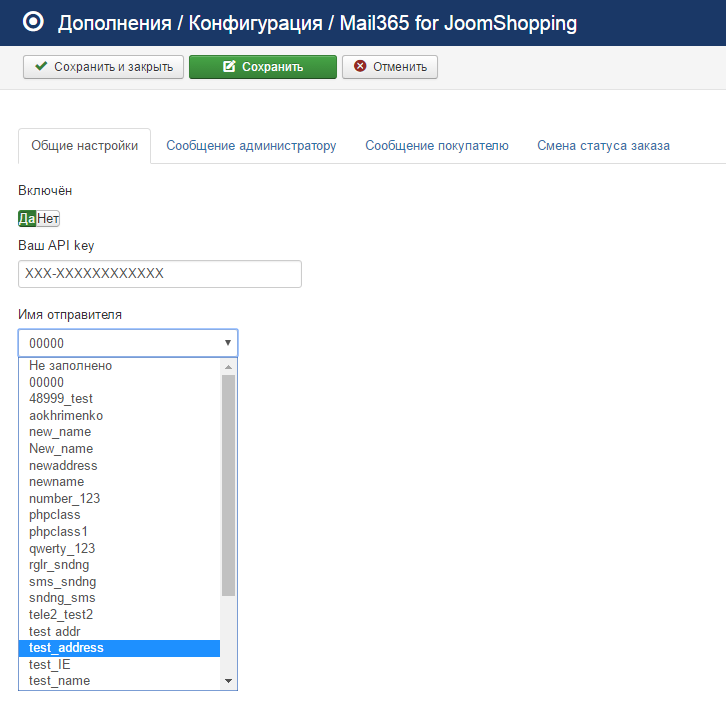The width and height of the screenshot is (726, 725).
Task: Click the dropdown list scrollbar thumb
Action: (228, 485)
